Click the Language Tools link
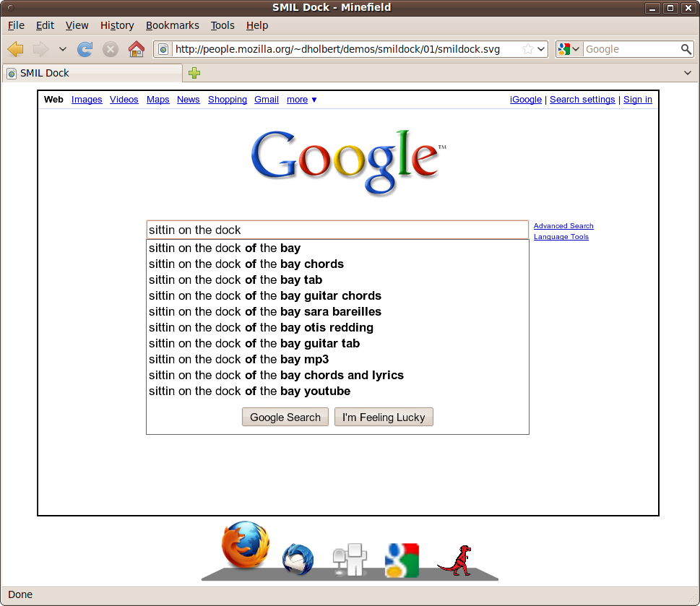The width and height of the screenshot is (700, 606). click(561, 237)
